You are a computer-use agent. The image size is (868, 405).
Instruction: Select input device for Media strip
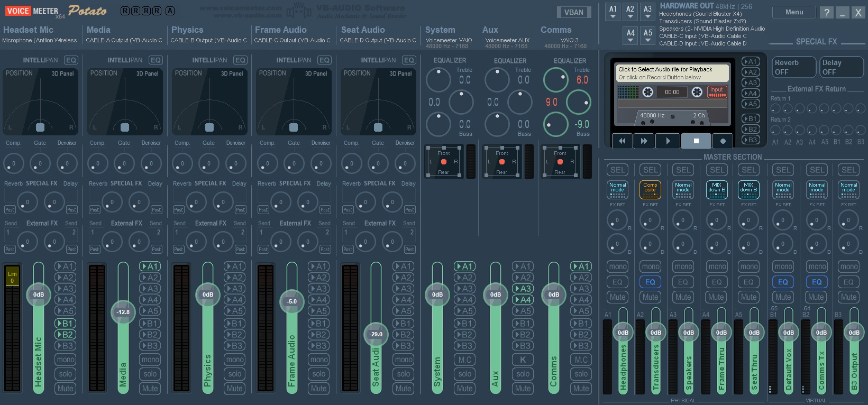(x=124, y=40)
